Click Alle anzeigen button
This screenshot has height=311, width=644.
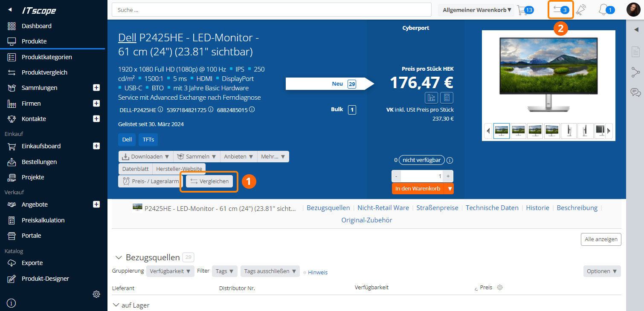click(x=601, y=239)
